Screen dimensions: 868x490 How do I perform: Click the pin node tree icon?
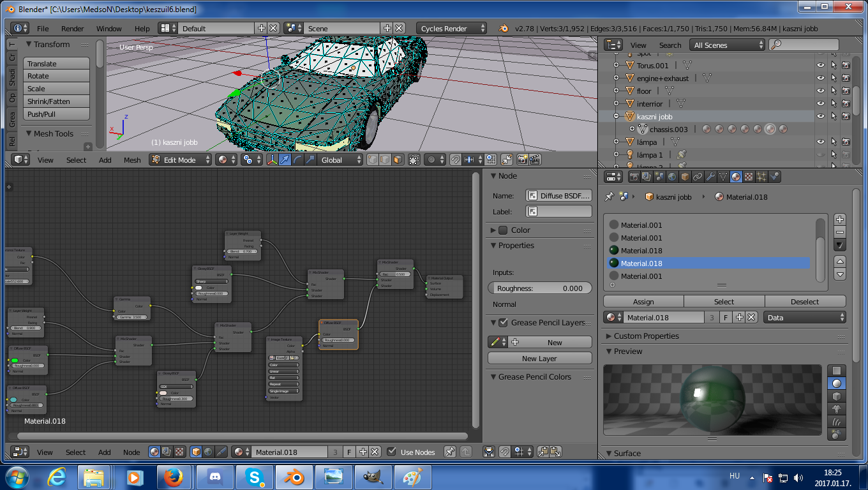click(x=450, y=452)
